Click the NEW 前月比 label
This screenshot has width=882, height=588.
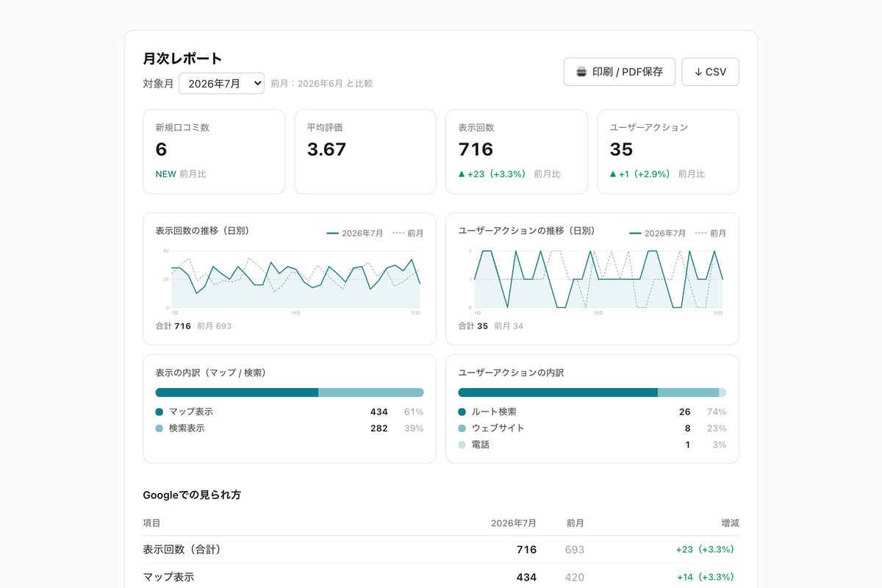pyautogui.click(x=181, y=174)
